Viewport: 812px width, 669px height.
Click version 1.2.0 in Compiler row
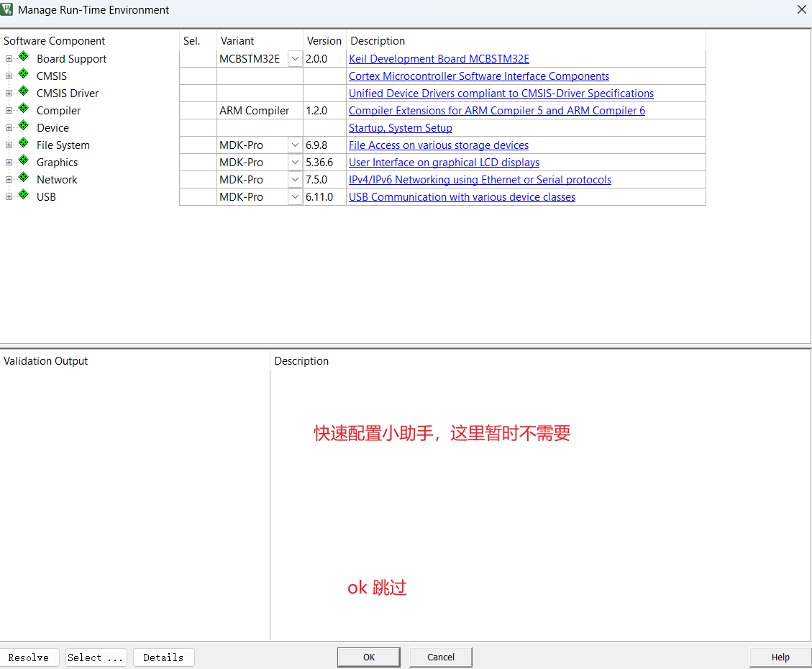316,111
